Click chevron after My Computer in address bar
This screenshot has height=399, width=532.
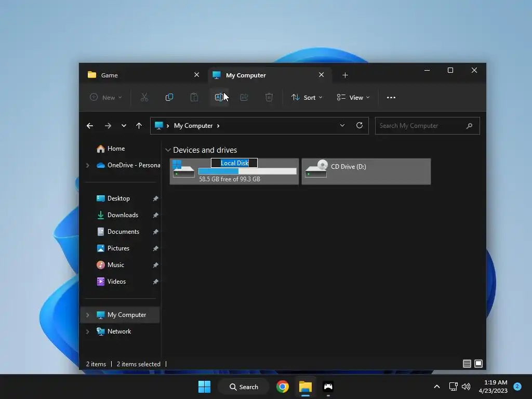coord(218,126)
